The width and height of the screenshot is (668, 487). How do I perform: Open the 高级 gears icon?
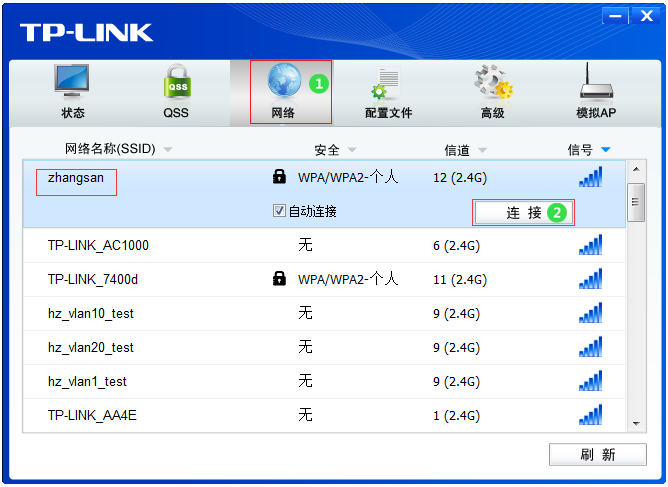pyautogui.click(x=492, y=83)
